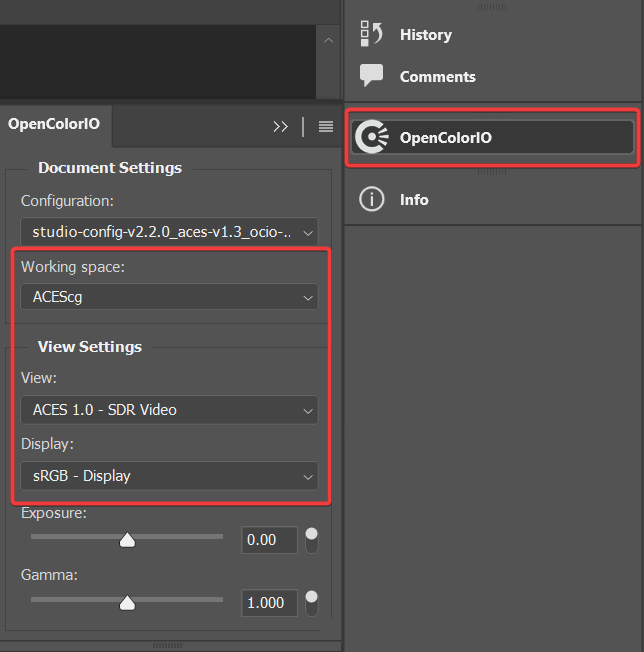
Task: Click the Exposure value field showing 0.00
Action: [x=269, y=540]
